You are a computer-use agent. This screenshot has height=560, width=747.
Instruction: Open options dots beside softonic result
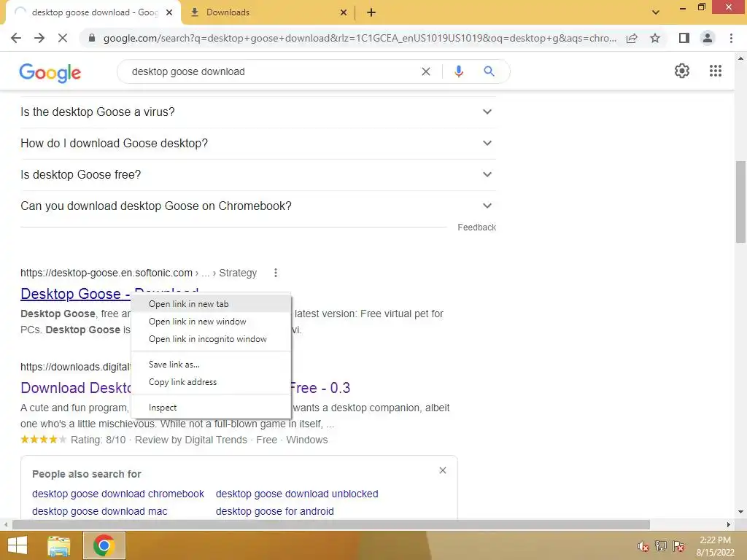pos(275,273)
